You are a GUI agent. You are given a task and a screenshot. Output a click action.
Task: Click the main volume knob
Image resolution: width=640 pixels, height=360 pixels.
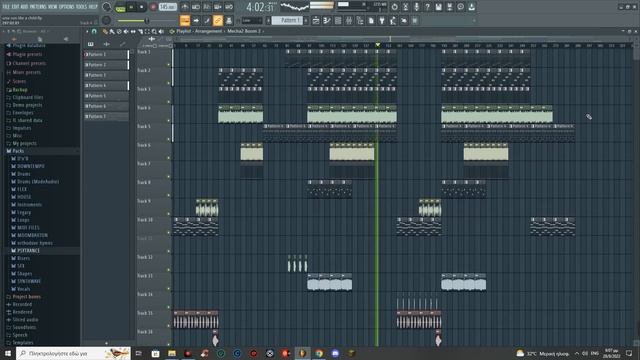[107, 7]
